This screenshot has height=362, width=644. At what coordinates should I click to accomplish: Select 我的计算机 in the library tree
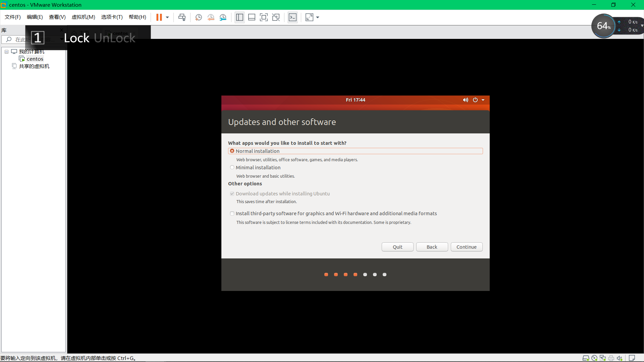32,52
